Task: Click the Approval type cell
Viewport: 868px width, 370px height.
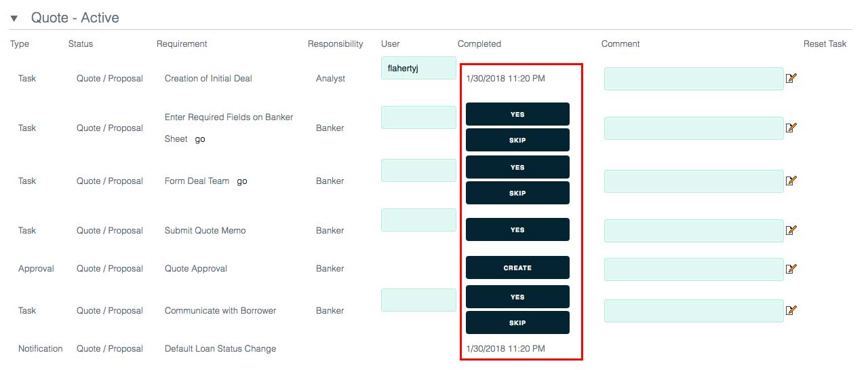Action: click(36, 268)
